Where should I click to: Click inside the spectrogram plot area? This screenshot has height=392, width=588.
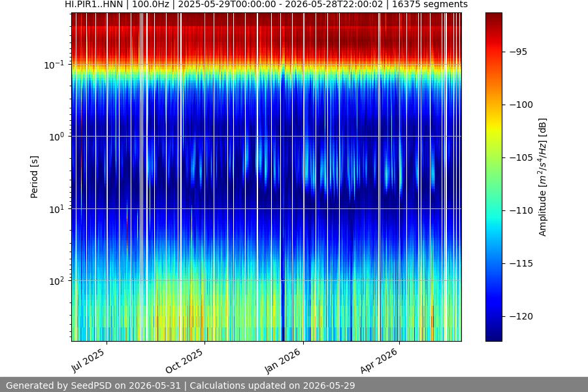coord(267,176)
